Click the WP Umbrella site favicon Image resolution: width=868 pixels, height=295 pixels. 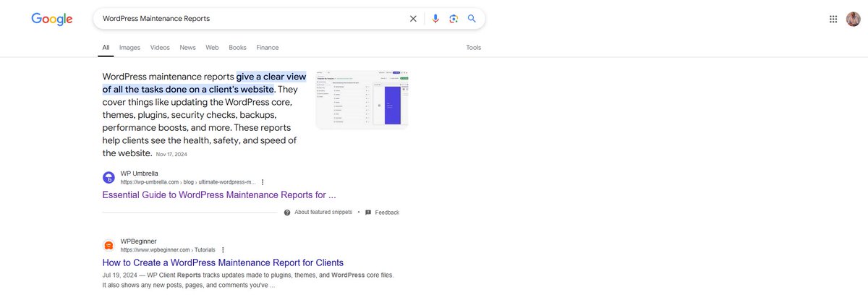109,178
